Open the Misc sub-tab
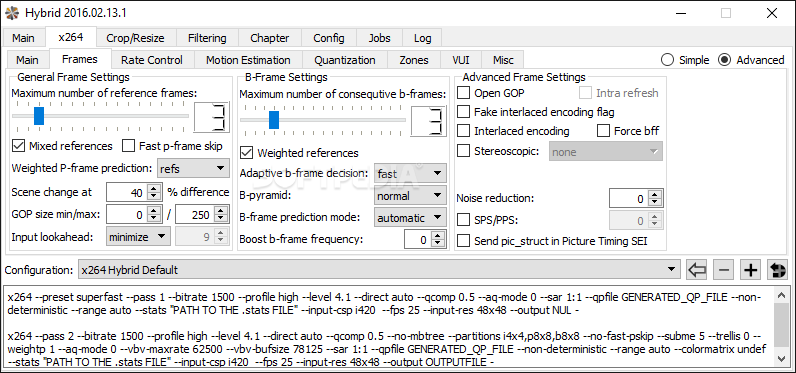796x373 pixels. (503, 60)
